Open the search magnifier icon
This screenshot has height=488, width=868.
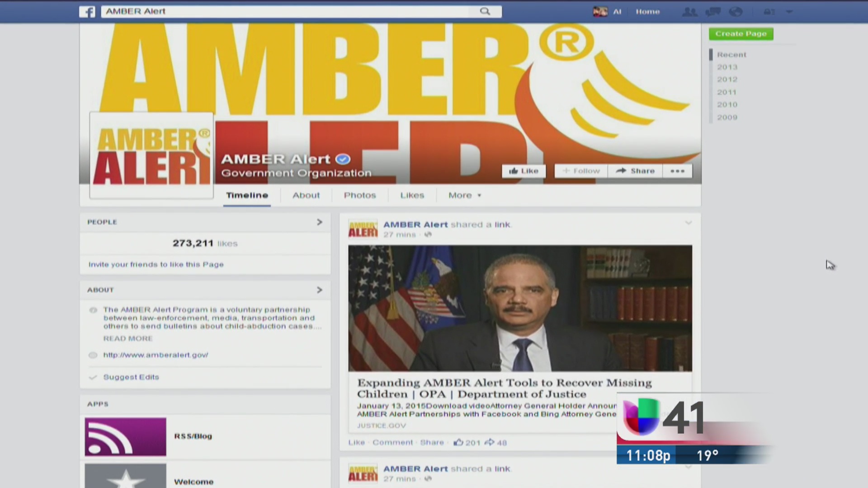coord(485,11)
